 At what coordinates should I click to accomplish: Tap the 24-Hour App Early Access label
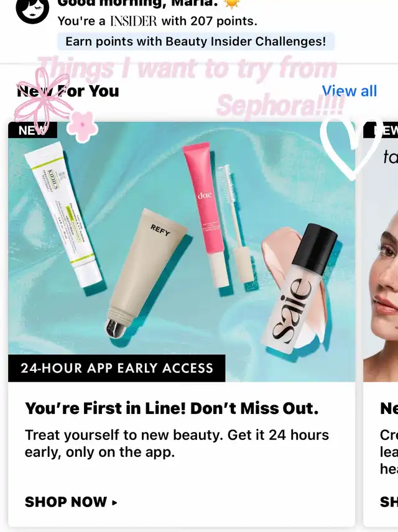pos(117,368)
